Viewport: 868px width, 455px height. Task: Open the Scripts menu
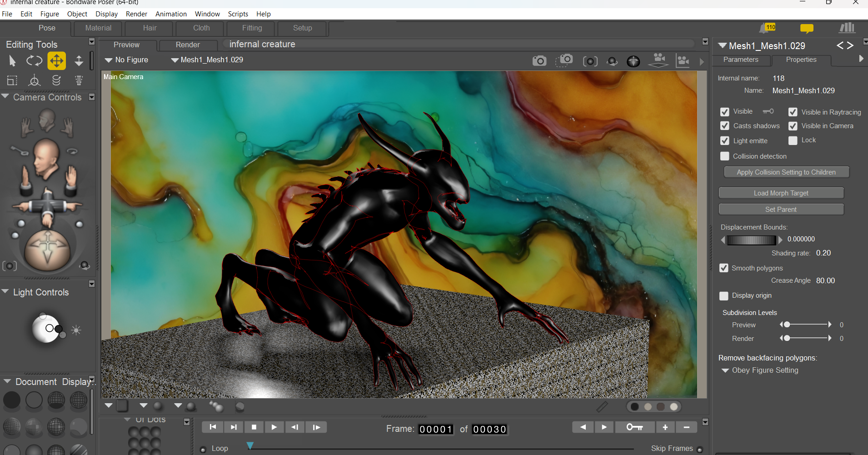[x=238, y=14]
